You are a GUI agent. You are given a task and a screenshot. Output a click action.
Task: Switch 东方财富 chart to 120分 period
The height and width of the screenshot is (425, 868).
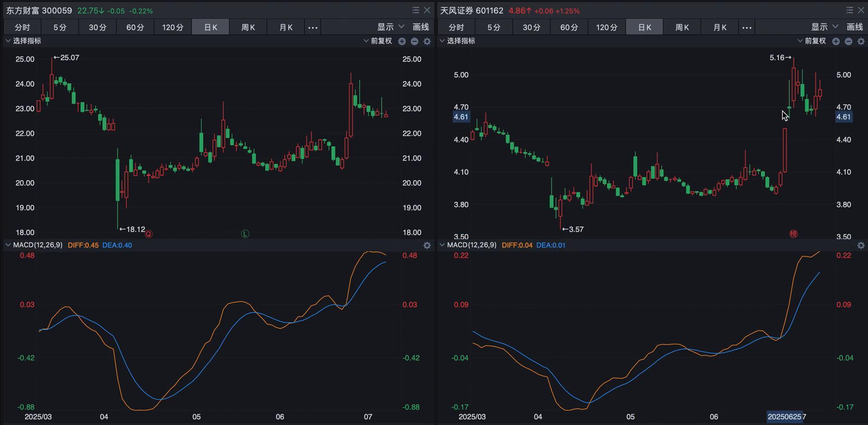pyautogui.click(x=173, y=27)
